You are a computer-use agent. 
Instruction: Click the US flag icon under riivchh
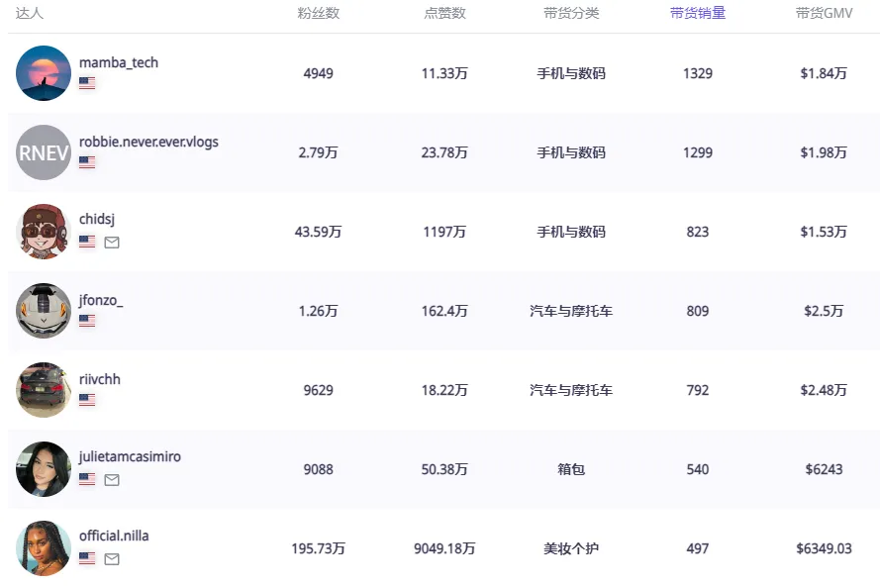tap(87, 400)
